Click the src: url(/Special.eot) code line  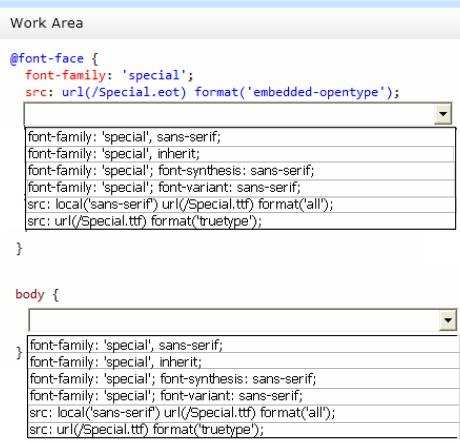pos(212,92)
